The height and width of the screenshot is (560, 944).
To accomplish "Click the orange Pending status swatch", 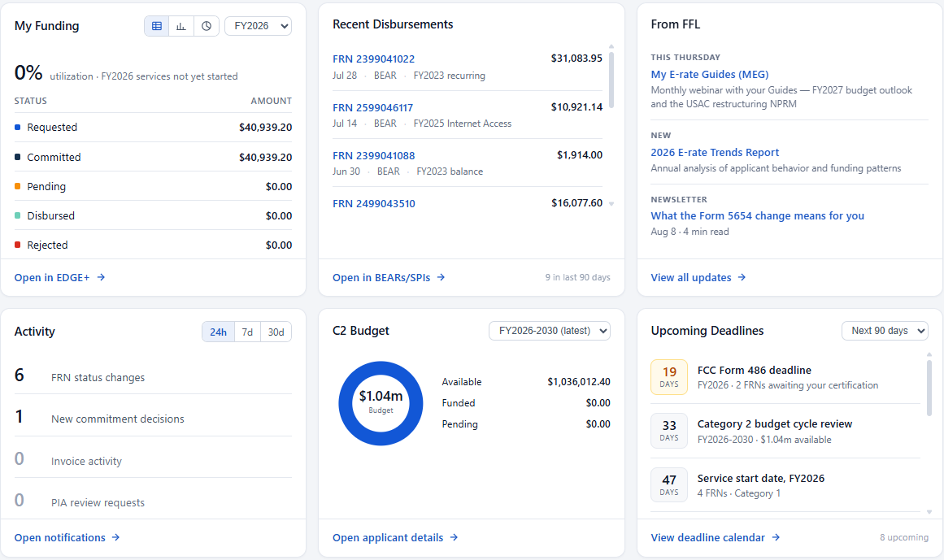I will click(17, 186).
